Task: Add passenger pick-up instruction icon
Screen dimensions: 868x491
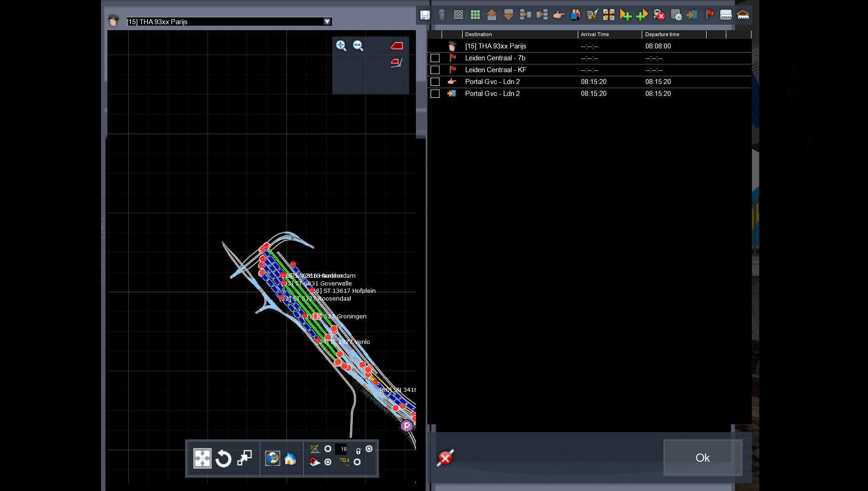Action: [x=575, y=15]
